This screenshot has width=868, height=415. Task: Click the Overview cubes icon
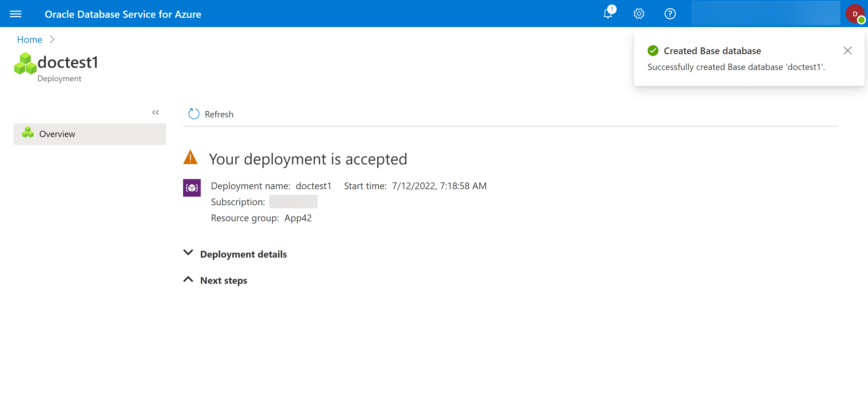point(28,132)
